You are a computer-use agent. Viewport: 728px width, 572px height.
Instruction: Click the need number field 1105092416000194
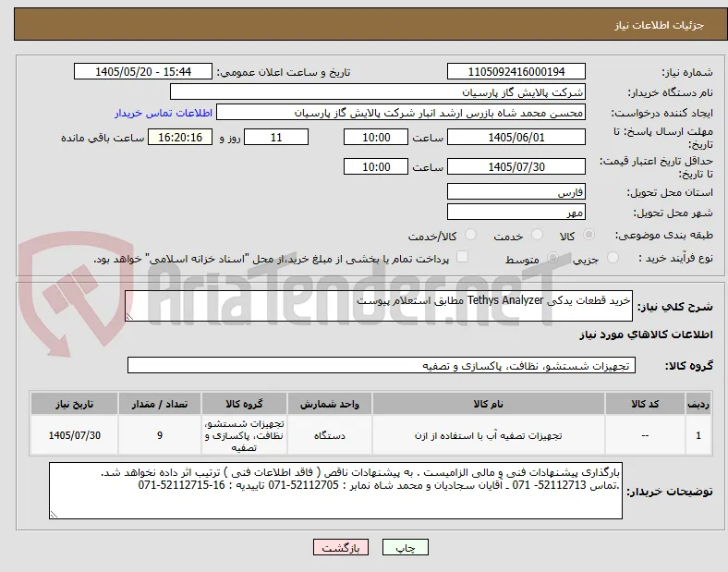[x=516, y=72]
